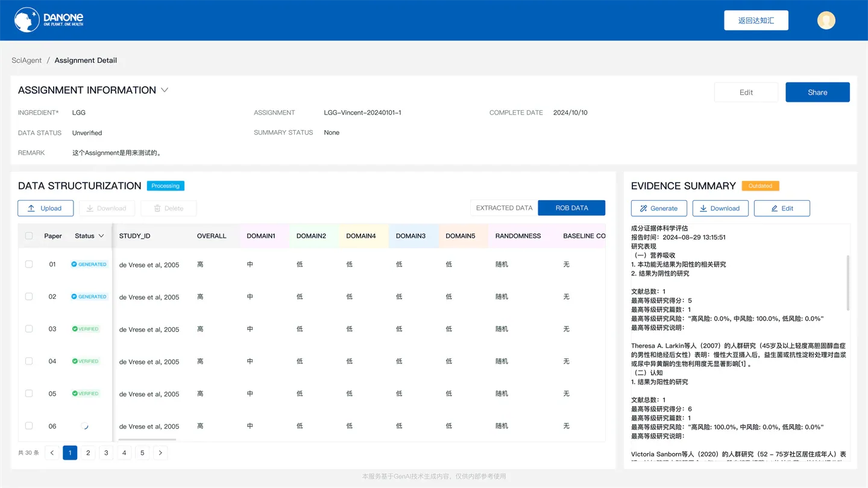Check the box for paper 02
This screenshot has height=488, width=868.
(x=29, y=296)
